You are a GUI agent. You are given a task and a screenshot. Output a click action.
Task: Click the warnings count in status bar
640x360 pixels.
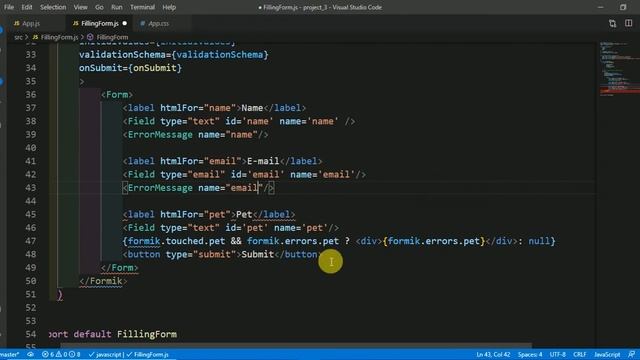(x=61, y=355)
